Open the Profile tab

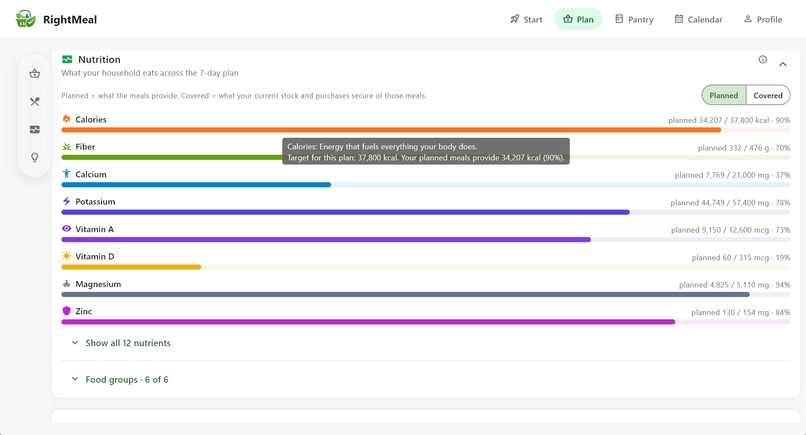click(763, 19)
